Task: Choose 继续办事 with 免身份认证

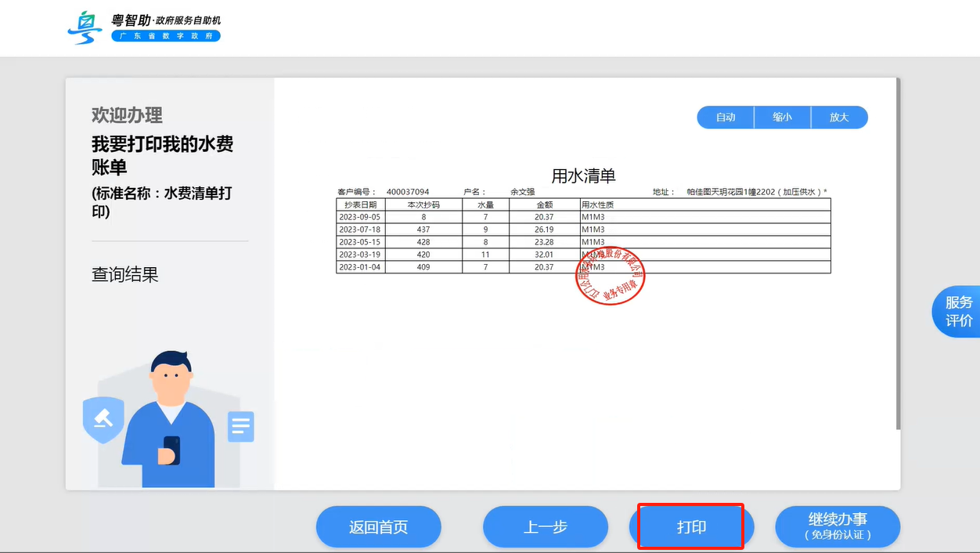Action: [x=838, y=526]
